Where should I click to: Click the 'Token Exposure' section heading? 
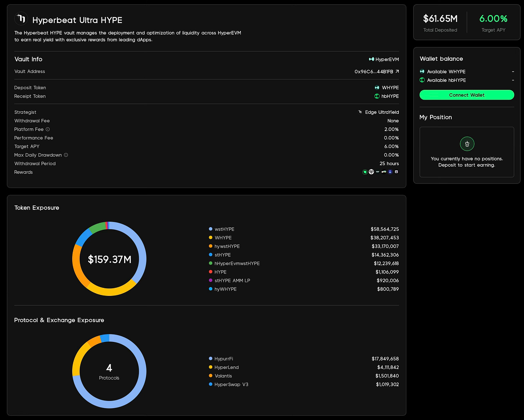[37, 208]
